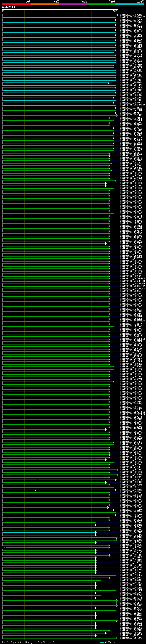Open hit UniRef100_Q0D2F4-2
Viewport: 146px width, 644px height.
click(x=132, y=339)
